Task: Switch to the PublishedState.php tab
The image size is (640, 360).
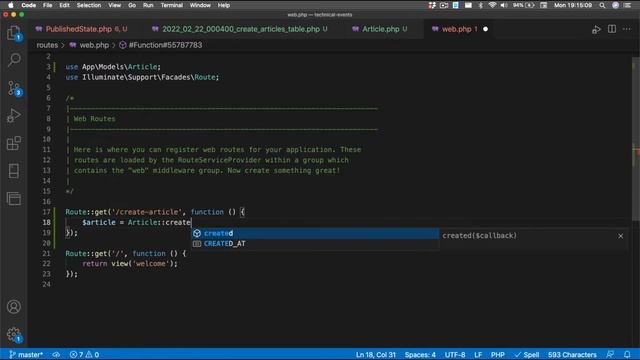Action: (x=81, y=29)
